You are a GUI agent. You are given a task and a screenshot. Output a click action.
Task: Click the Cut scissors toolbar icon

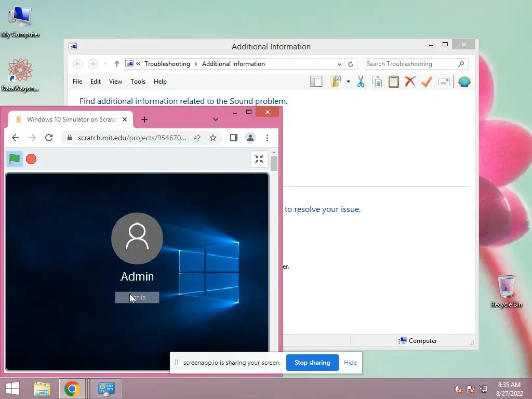[361, 82]
